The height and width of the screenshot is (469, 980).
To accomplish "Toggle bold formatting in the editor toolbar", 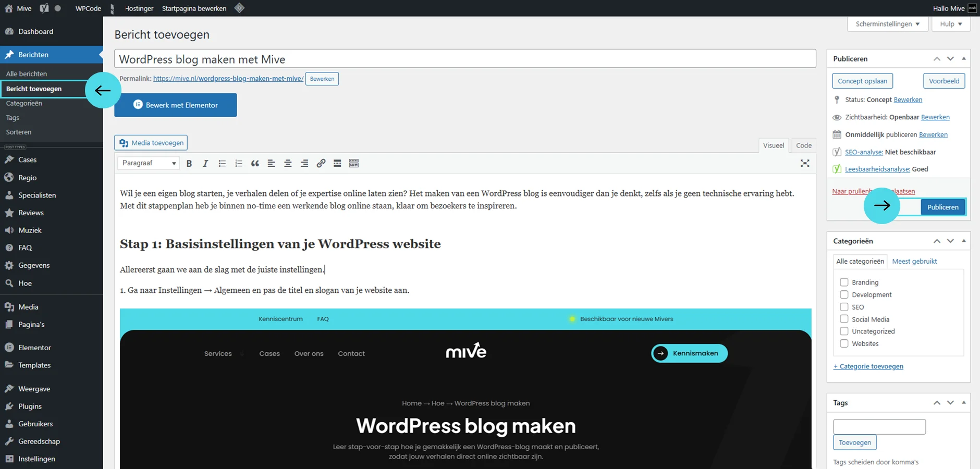I will click(x=189, y=164).
